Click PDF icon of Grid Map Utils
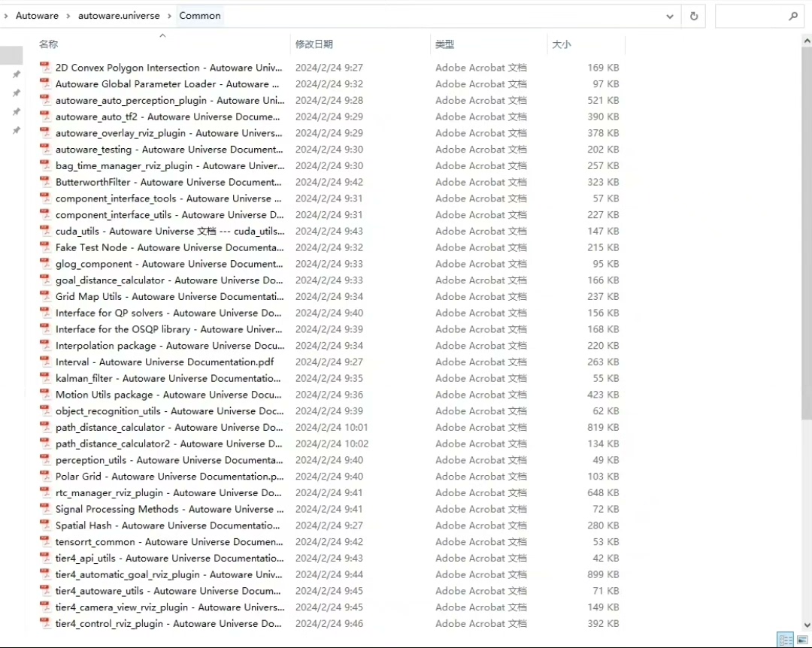Image resolution: width=812 pixels, height=648 pixels. coord(46,296)
